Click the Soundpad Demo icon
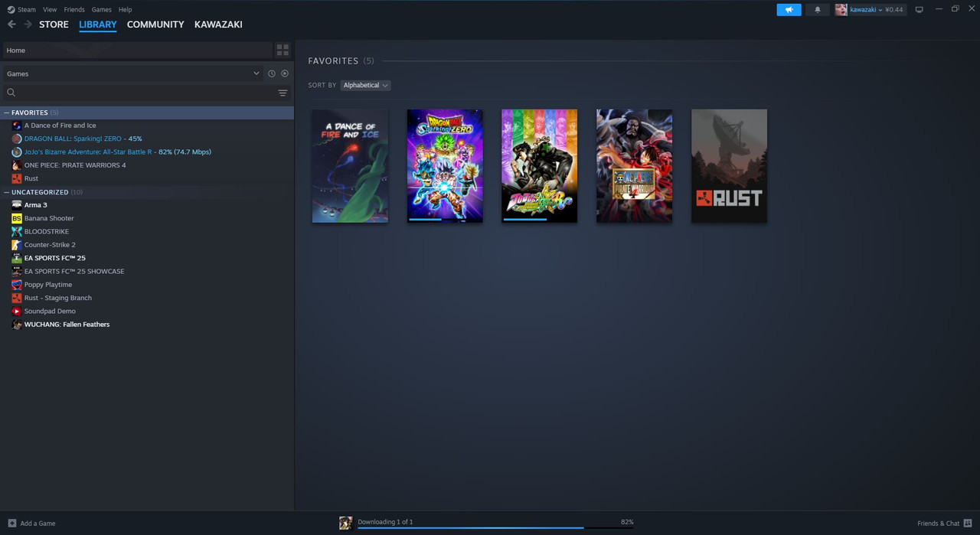The width and height of the screenshot is (980, 535). [x=17, y=311]
